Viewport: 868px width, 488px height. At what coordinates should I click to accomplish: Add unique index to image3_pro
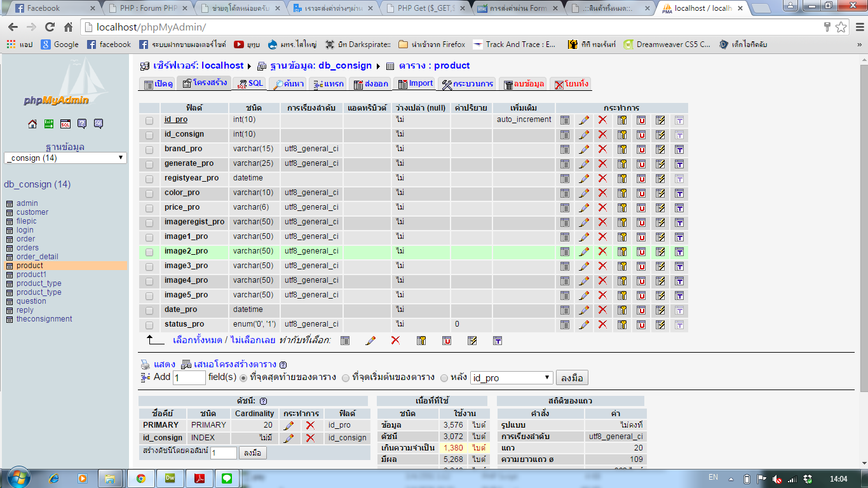[641, 266]
